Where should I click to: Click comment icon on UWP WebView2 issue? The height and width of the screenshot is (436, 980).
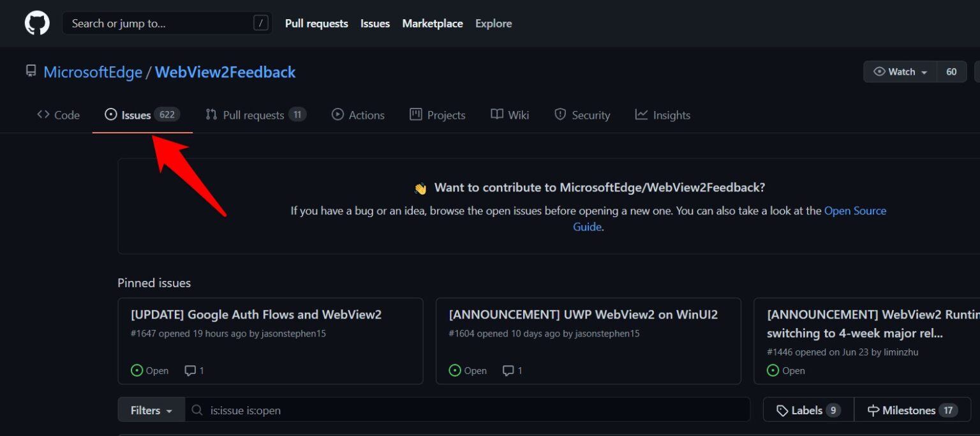pos(508,370)
